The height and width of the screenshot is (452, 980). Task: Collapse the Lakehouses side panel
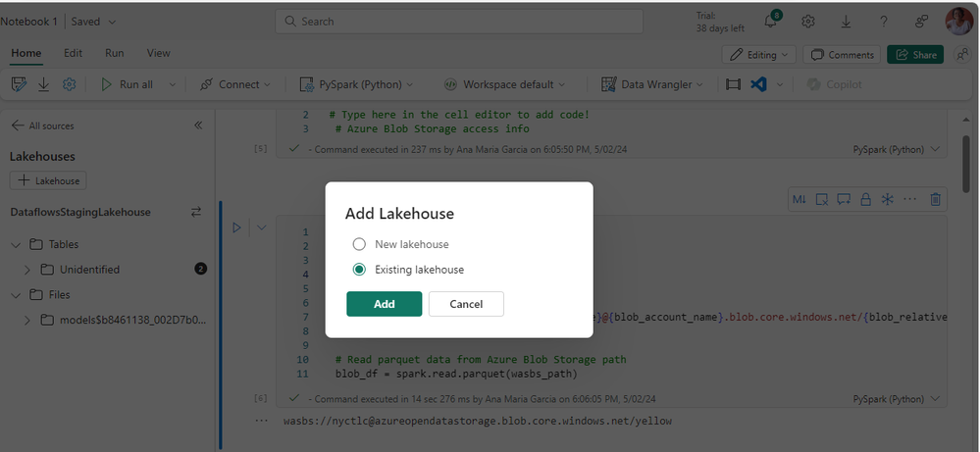[198, 125]
